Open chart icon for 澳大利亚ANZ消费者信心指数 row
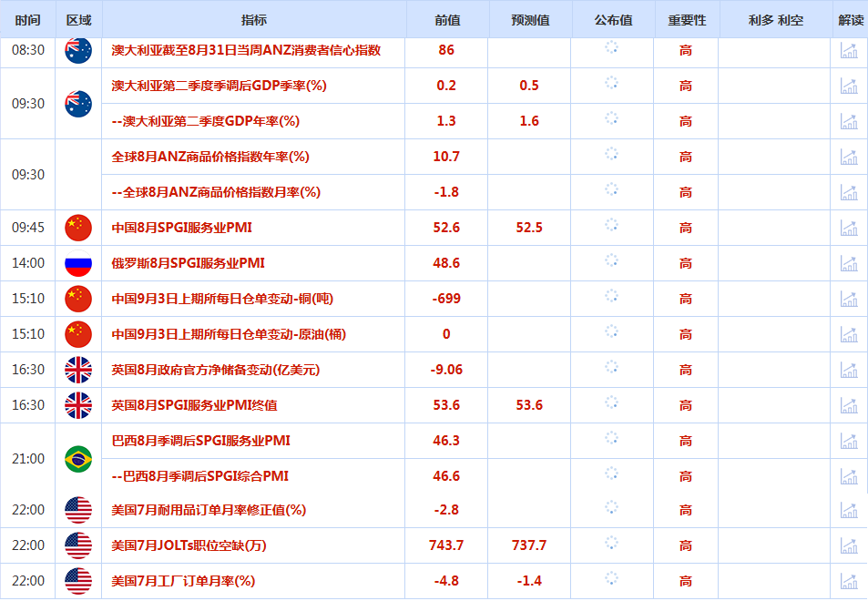Screen dimensions: 868x601 [x=849, y=50]
